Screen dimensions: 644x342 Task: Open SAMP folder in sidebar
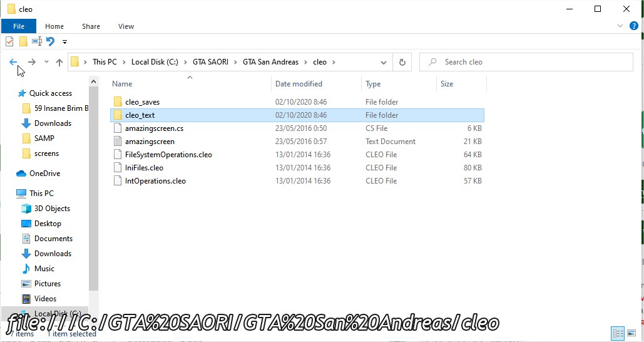[44, 138]
